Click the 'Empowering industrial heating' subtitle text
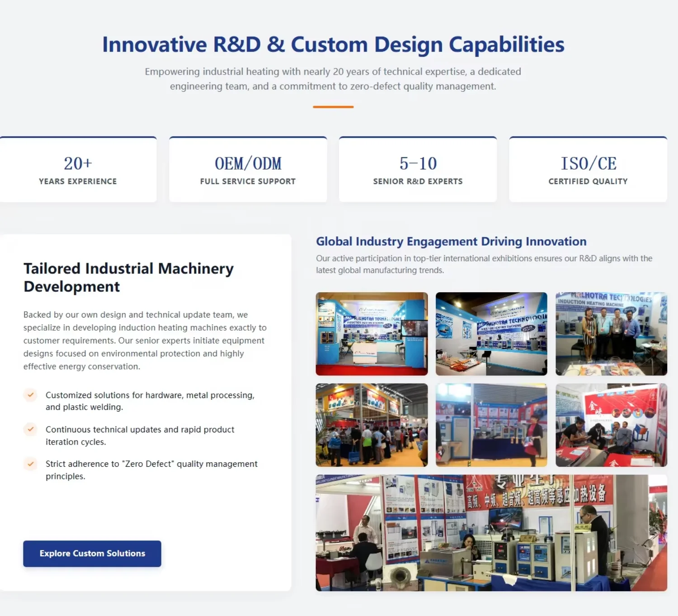Viewport: 678px width, 616px height. pos(333,79)
